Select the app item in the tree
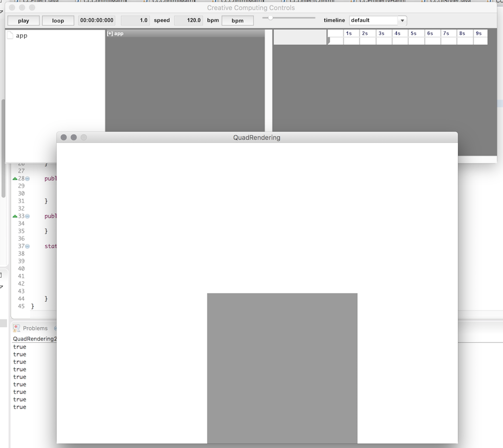503x448 pixels. pos(22,36)
